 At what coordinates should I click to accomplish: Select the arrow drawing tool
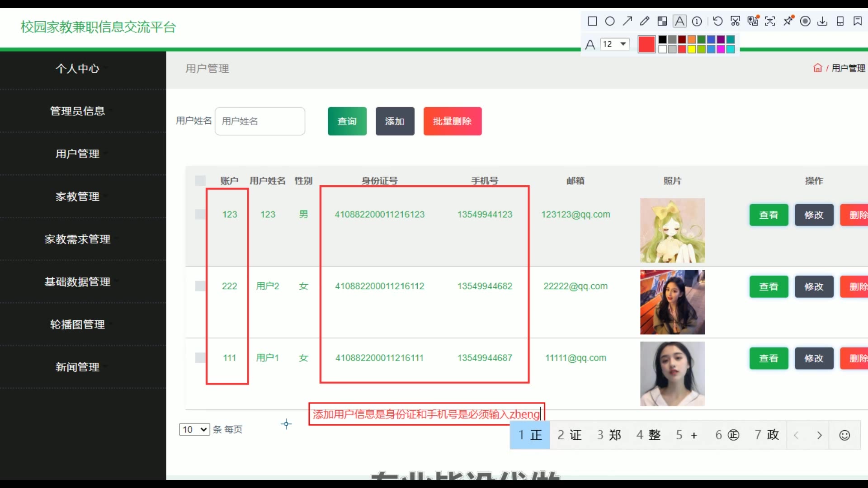627,21
